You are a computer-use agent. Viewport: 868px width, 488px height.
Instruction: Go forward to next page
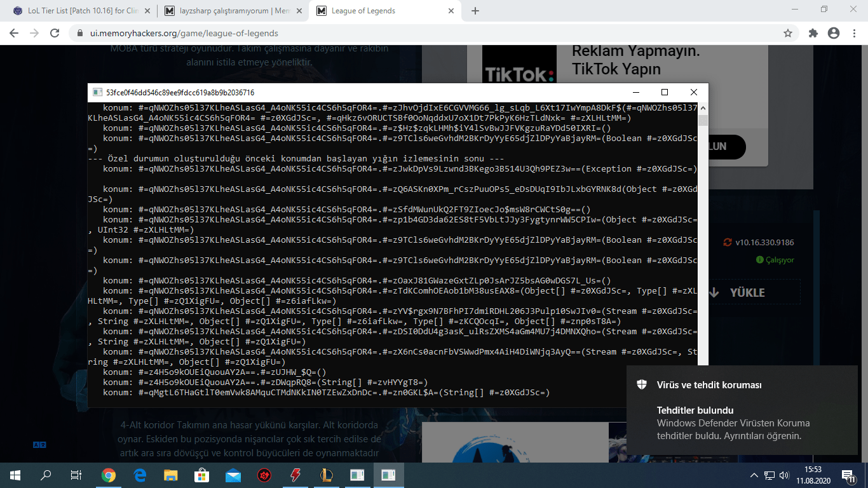[35, 33]
